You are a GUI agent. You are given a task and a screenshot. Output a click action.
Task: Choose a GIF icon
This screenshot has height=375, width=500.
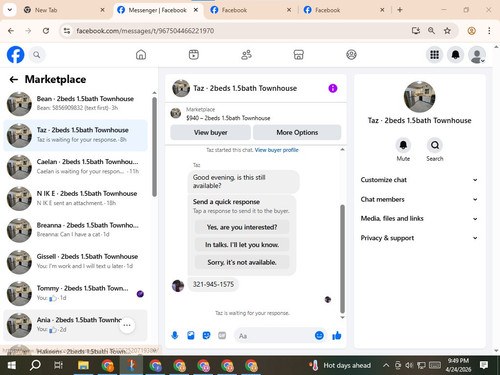point(222,335)
